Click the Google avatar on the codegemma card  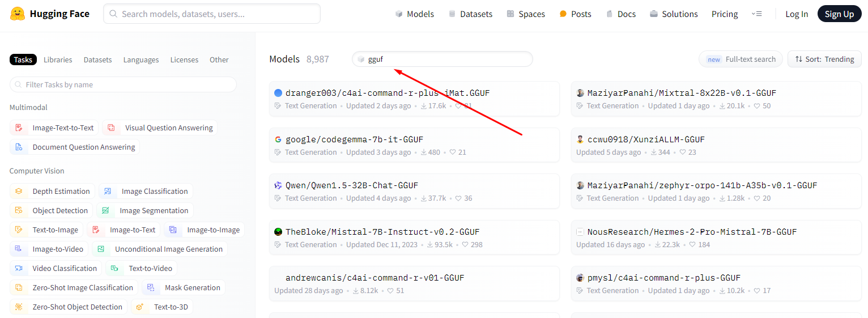coord(278,139)
